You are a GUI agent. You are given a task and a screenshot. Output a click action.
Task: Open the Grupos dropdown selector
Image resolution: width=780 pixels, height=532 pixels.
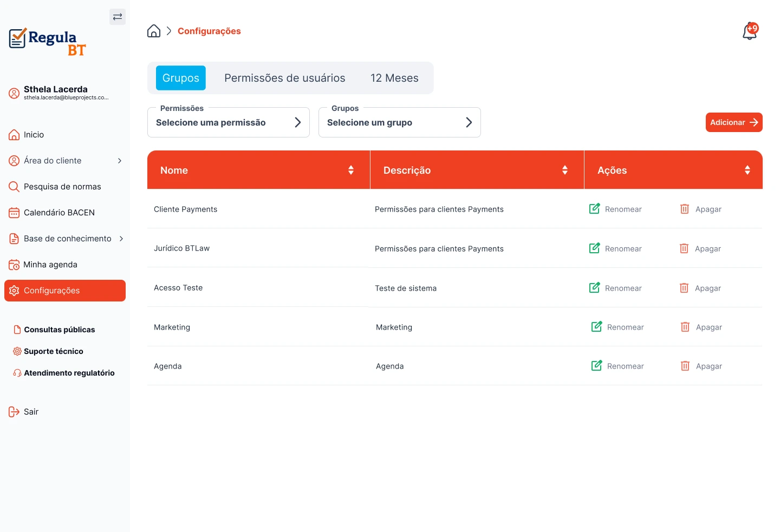(399, 122)
